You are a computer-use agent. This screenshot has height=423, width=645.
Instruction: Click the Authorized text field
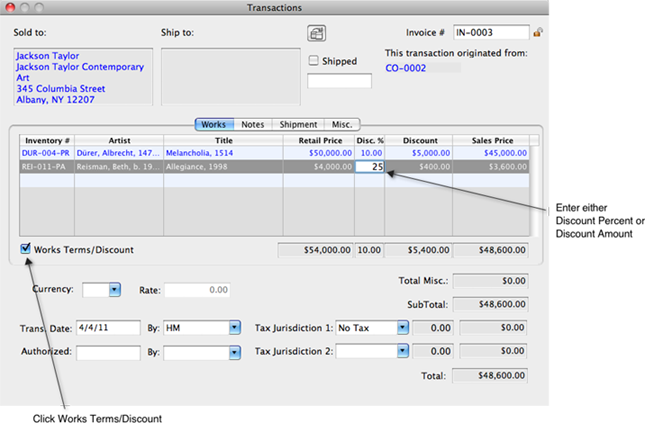107,352
